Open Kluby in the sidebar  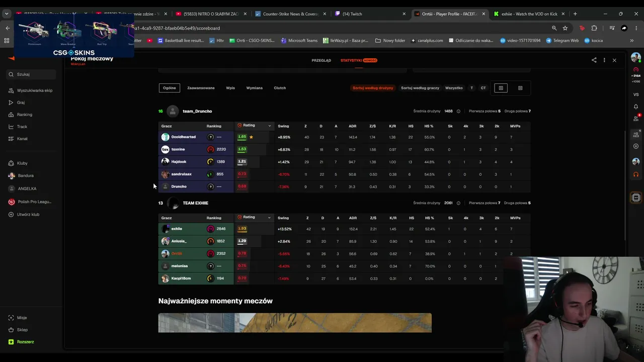18,163
